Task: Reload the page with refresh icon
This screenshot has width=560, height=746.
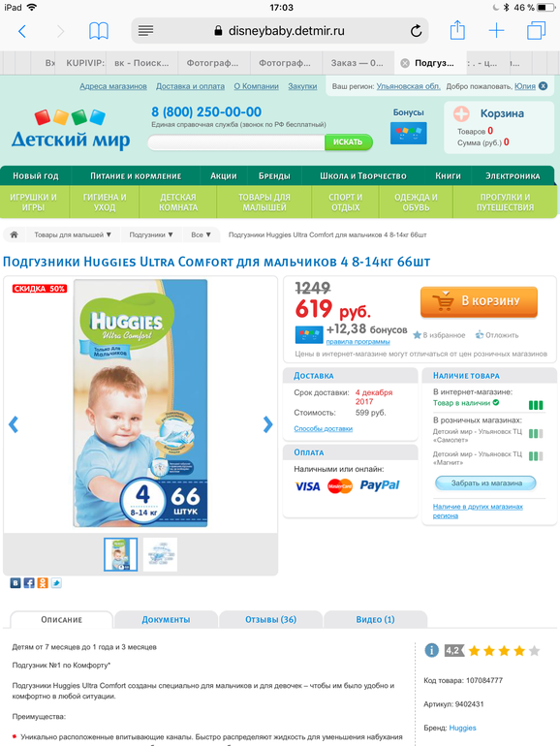Action: pos(416,31)
